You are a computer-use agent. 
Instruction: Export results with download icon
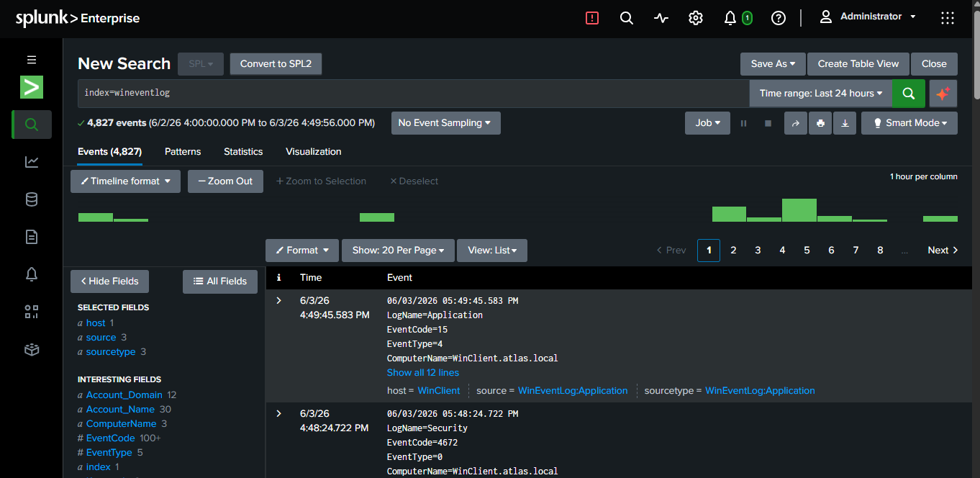point(845,123)
